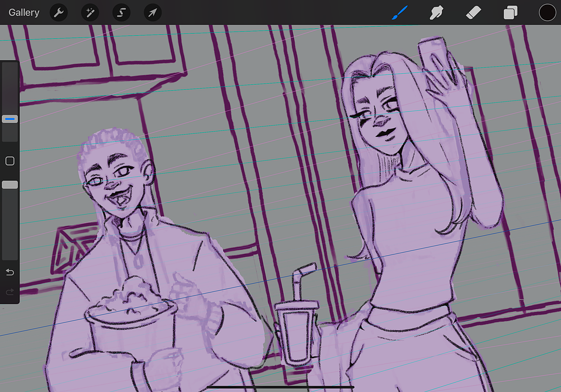This screenshot has width=561, height=392.
Task: Open the Gallery
Action: tap(23, 12)
